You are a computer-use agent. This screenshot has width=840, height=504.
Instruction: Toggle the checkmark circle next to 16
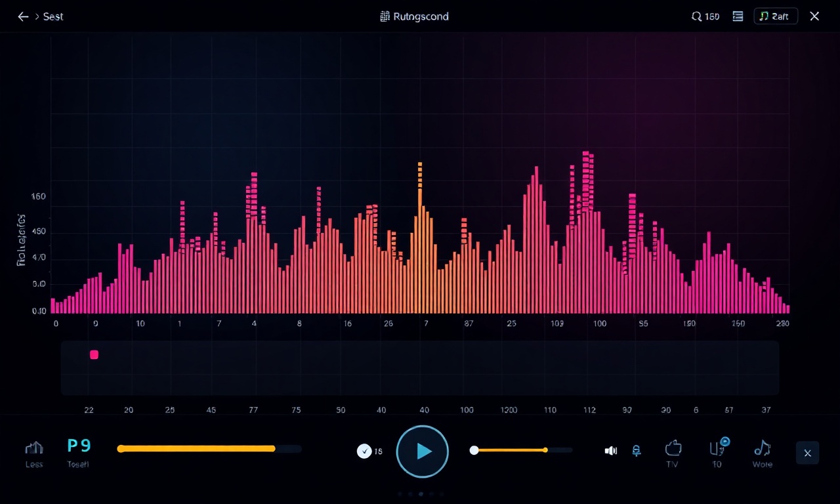tap(364, 451)
